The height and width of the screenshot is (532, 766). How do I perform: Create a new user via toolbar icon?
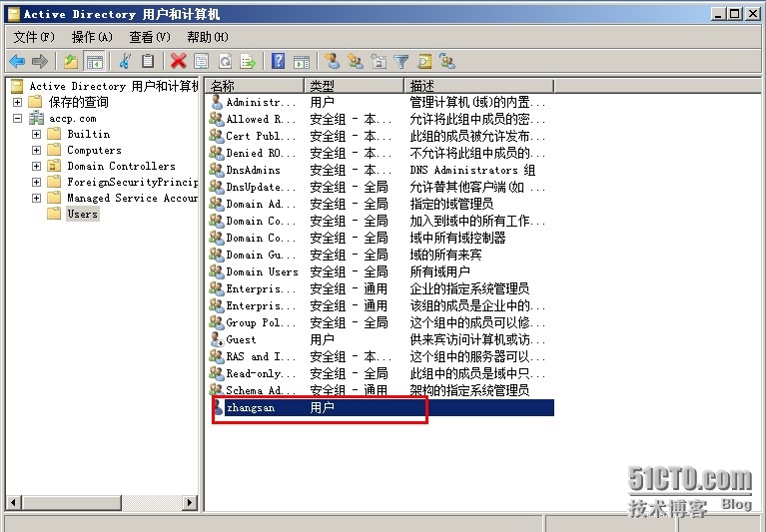333,62
